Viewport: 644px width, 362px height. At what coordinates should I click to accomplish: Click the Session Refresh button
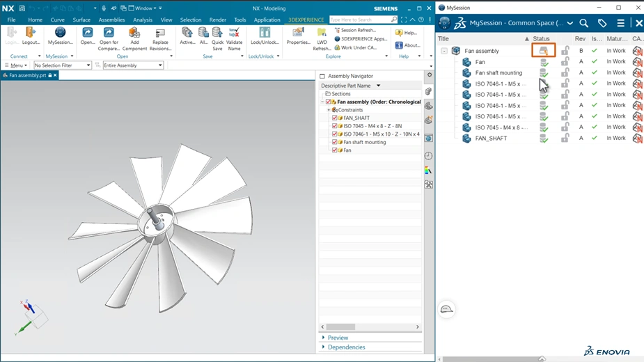(356, 31)
